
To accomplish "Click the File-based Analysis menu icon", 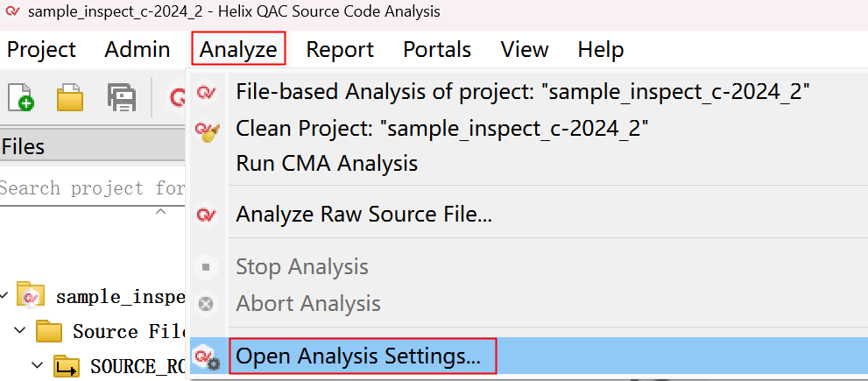I will tap(208, 92).
